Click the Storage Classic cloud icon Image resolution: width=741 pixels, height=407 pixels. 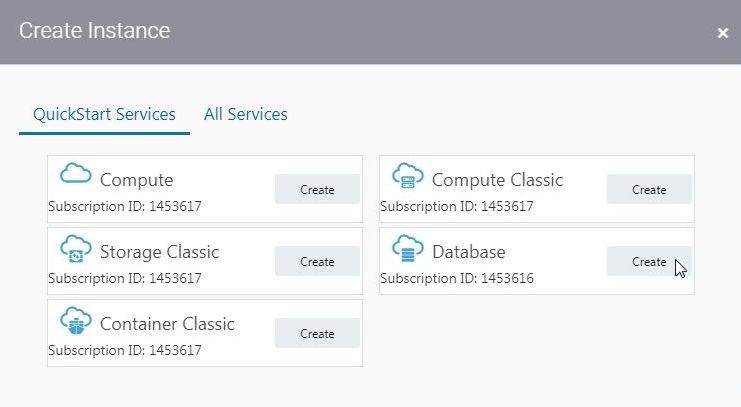click(x=76, y=248)
